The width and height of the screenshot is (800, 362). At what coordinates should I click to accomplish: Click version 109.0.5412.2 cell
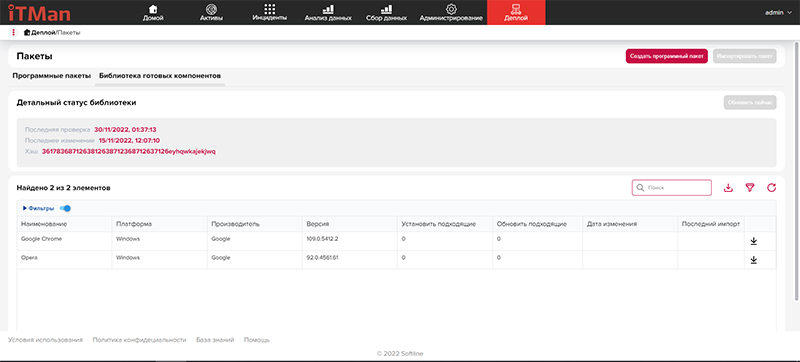click(322, 239)
